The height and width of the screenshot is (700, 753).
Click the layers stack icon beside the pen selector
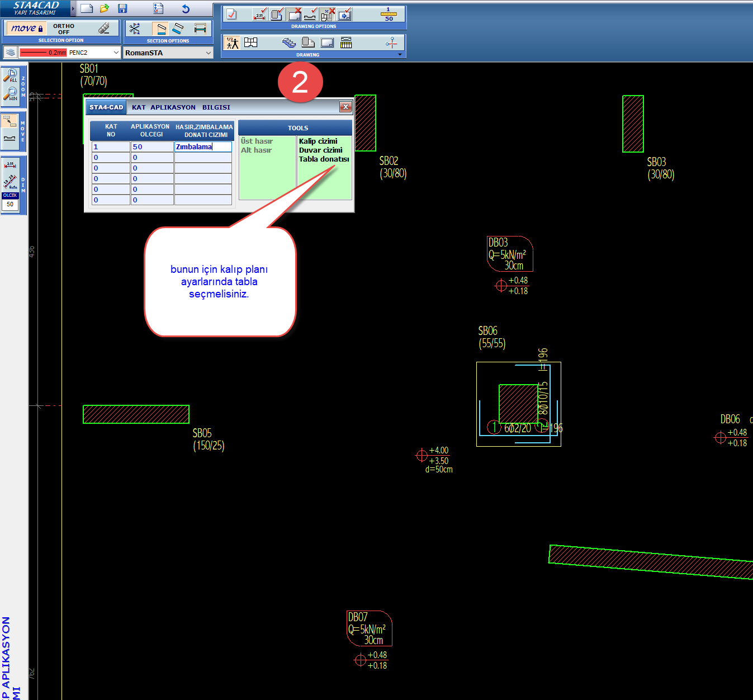point(10,53)
